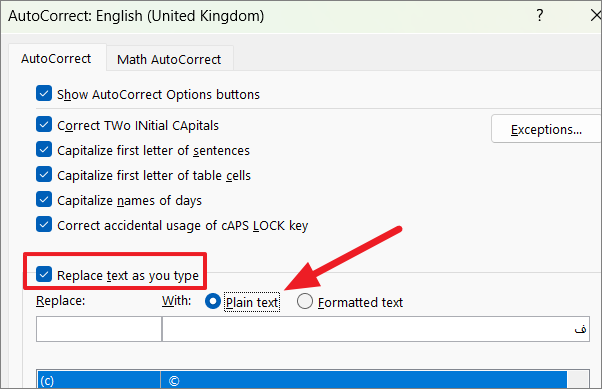This screenshot has height=389, width=602.
Task: Uncheck Capitalize names of days
Action: (x=44, y=199)
